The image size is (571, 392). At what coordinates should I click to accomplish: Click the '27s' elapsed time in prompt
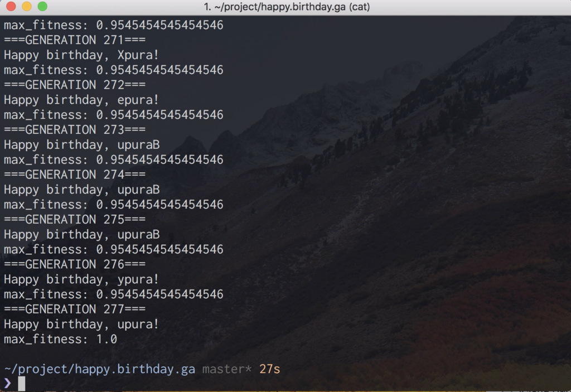tap(270, 369)
